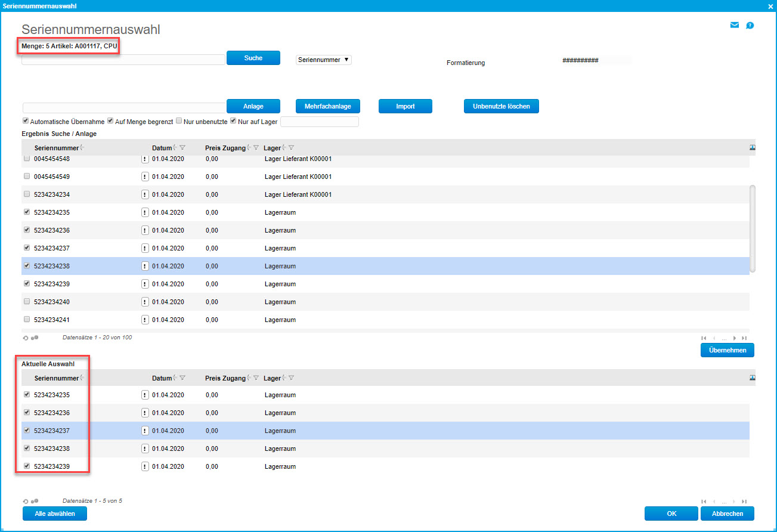
Task: Click the results table vertical scrollbar
Action: [753, 228]
